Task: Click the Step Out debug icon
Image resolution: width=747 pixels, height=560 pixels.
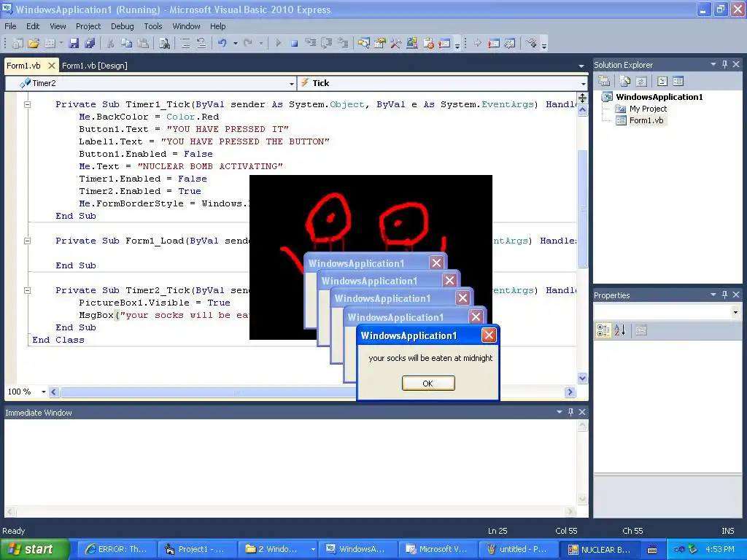Action: coord(343,43)
